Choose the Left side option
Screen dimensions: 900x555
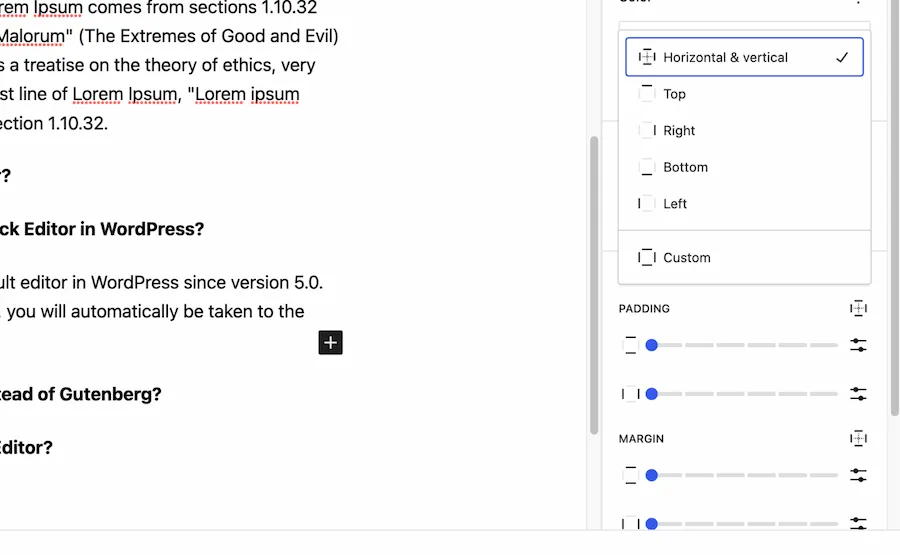[744, 204]
